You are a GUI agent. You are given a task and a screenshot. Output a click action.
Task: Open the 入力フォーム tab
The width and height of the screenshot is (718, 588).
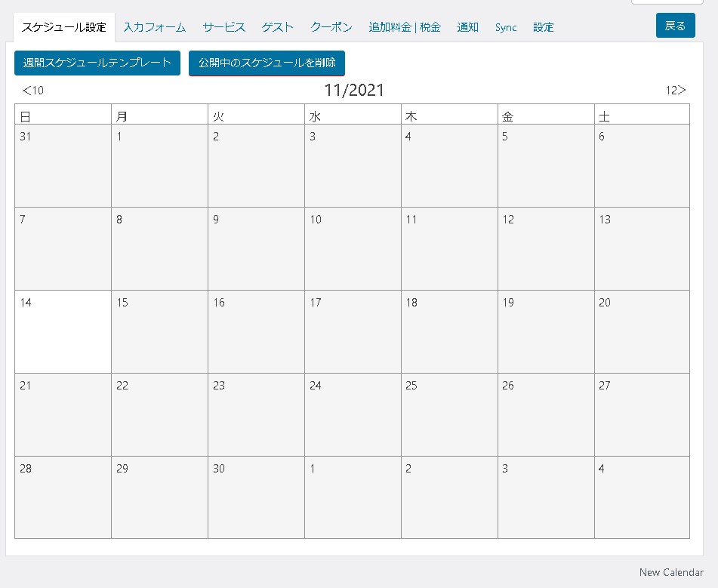click(155, 27)
